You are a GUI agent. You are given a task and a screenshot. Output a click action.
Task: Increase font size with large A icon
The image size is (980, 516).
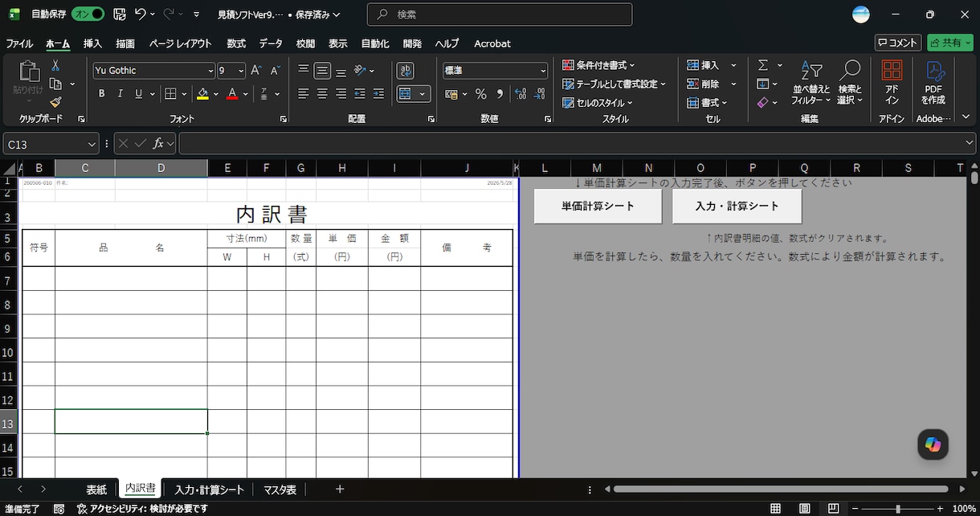[256, 71]
